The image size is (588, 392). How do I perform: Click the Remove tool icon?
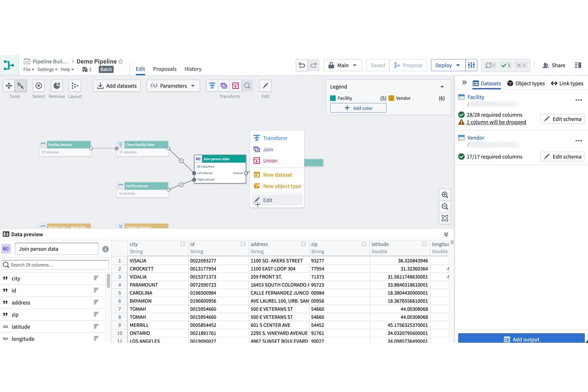tap(57, 86)
